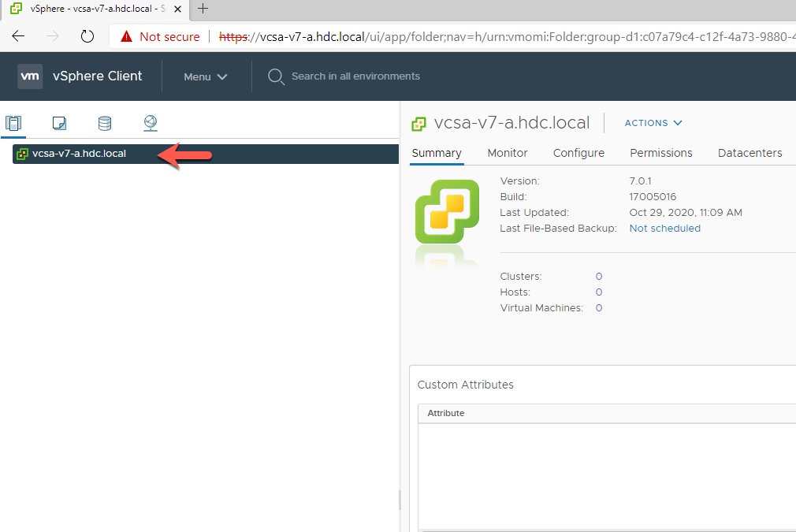Image resolution: width=796 pixels, height=532 pixels.
Task: Click the vcsa-v7-a.hdc.local page title
Action: (511, 123)
